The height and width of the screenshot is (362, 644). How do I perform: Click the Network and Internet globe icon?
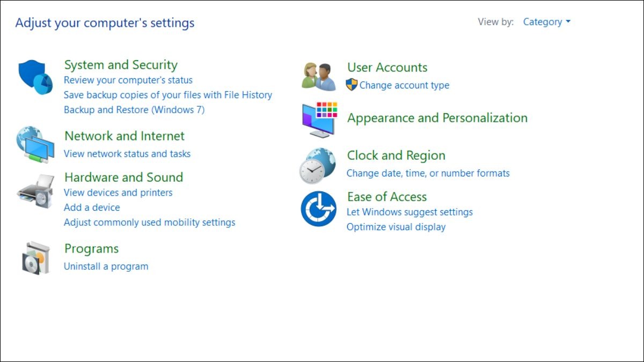[35, 145]
